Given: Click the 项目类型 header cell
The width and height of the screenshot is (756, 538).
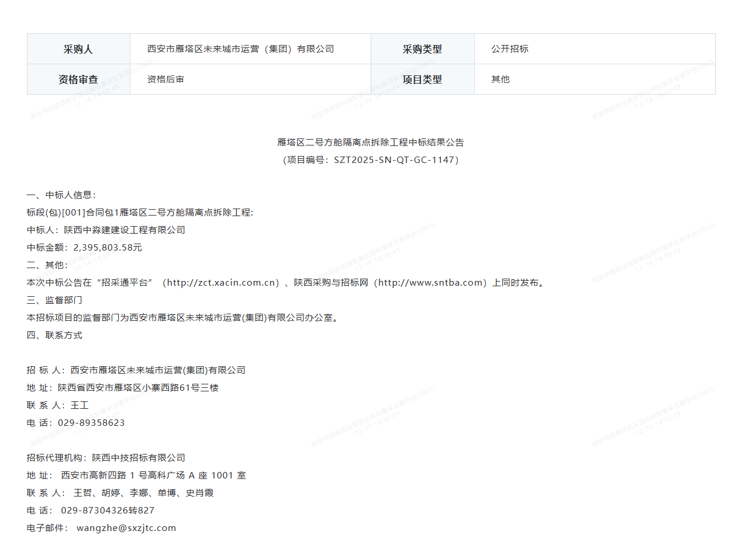Looking at the screenshot, I should [422, 79].
